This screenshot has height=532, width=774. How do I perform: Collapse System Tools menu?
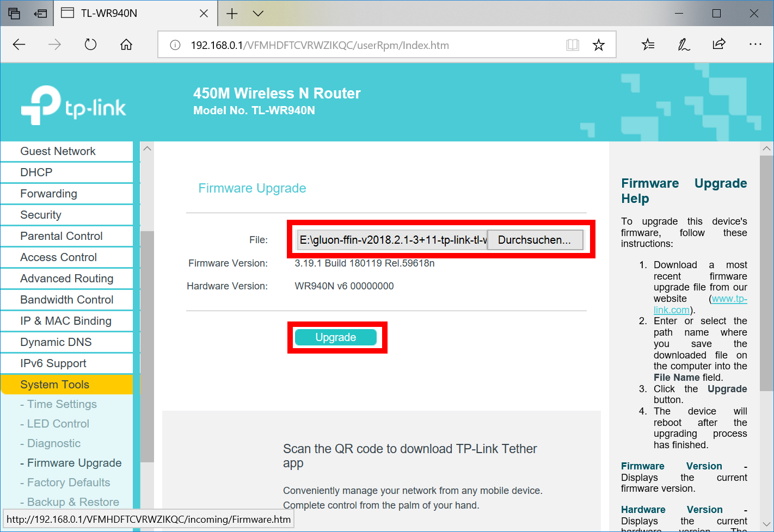67,385
